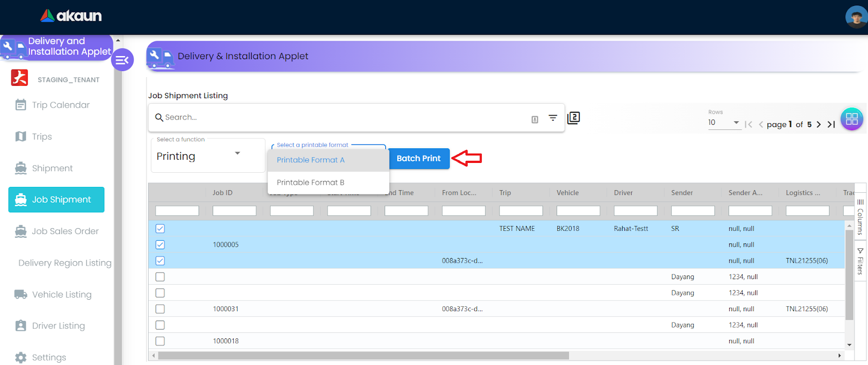Click the Trips map icon
This screenshot has height=365, width=868.
pyautogui.click(x=21, y=136)
